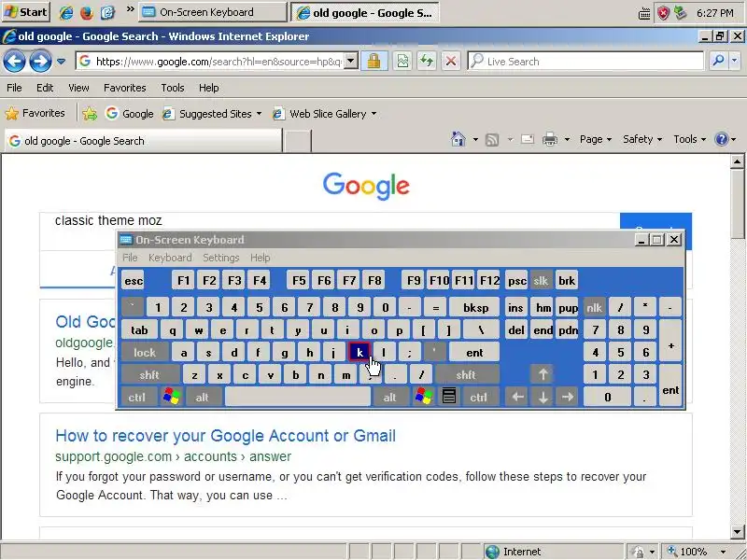Click the Live Search magnifier button

point(718,61)
